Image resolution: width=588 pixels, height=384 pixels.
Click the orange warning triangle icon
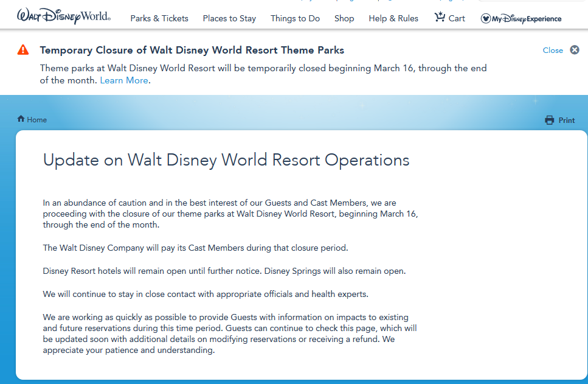click(23, 50)
